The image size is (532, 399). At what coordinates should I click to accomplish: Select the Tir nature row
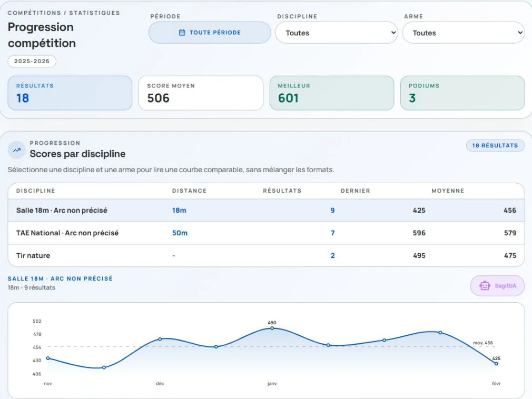tap(267, 255)
